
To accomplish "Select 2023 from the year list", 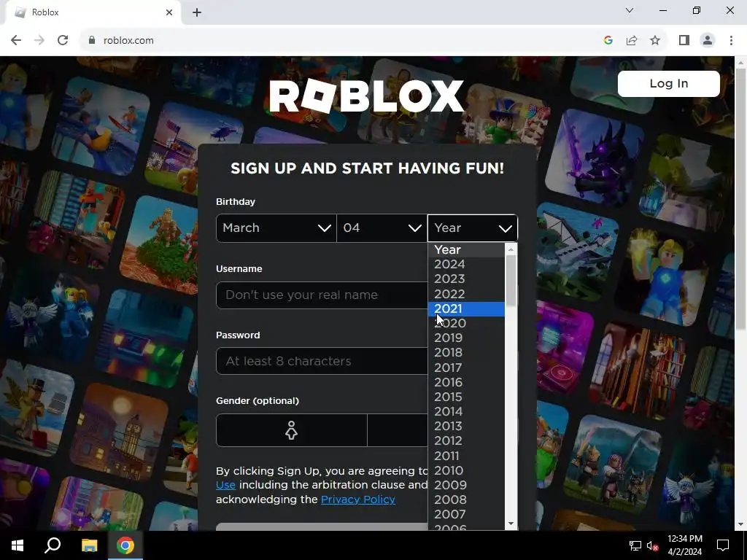I will pos(466,279).
